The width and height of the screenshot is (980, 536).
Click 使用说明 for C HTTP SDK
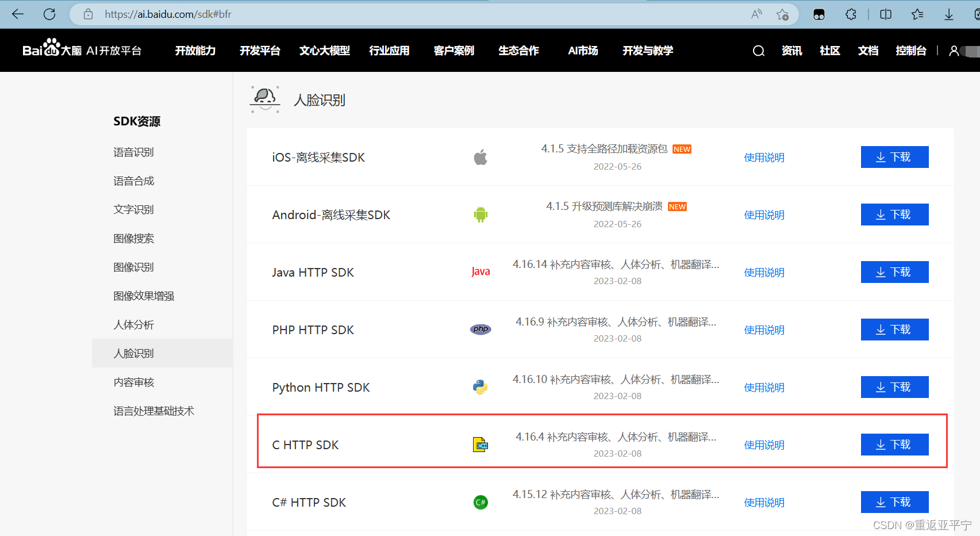tap(764, 444)
